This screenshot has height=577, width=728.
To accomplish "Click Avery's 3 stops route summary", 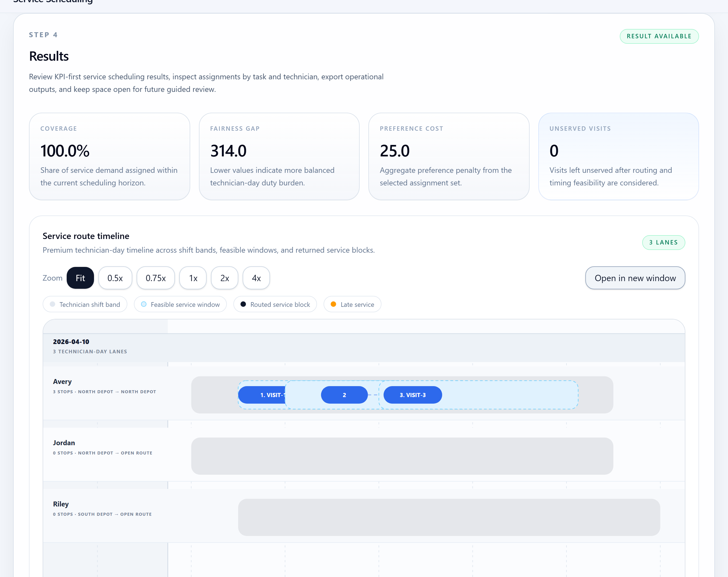I will pyautogui.click(x=105, y=392).
